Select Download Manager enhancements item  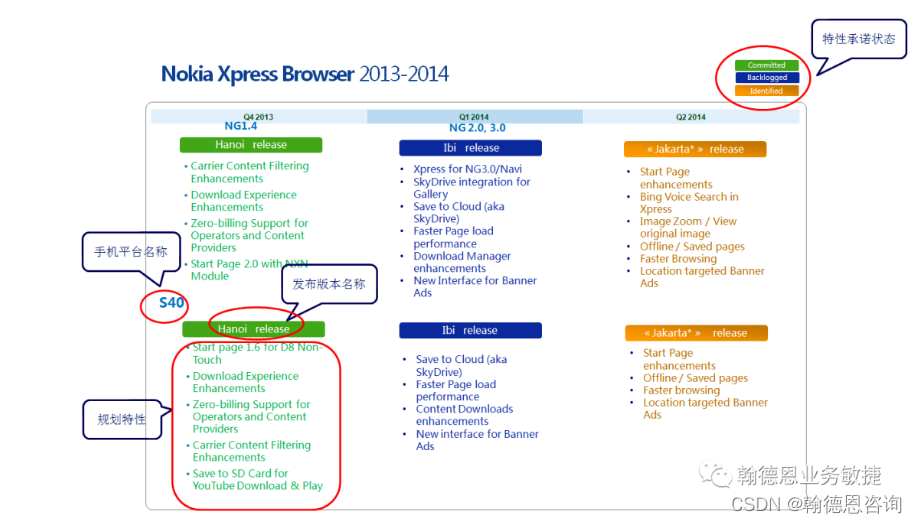pyautogui.click(x=462, y=262)
